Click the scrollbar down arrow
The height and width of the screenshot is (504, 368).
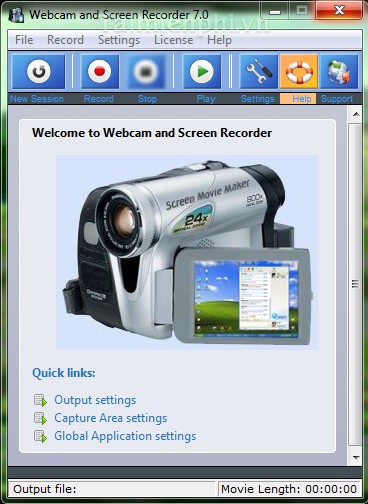pos(356,458)
